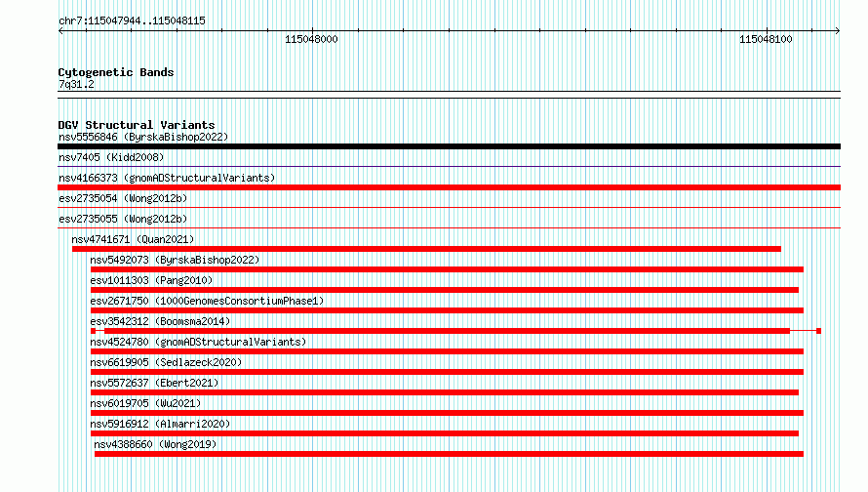Open nsv4524780 (gnomADStructuralVariants) label
The image size is (868, 492).
[x=198, y=342]
